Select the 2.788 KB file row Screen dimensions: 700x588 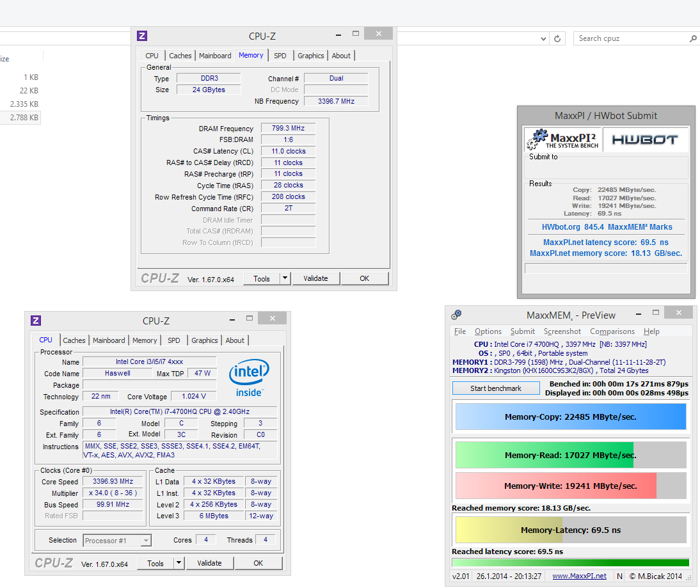click(x=20, y=118)
